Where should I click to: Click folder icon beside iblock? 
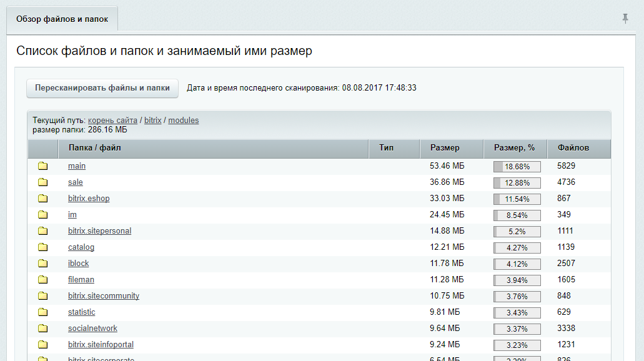pos(42,264)
